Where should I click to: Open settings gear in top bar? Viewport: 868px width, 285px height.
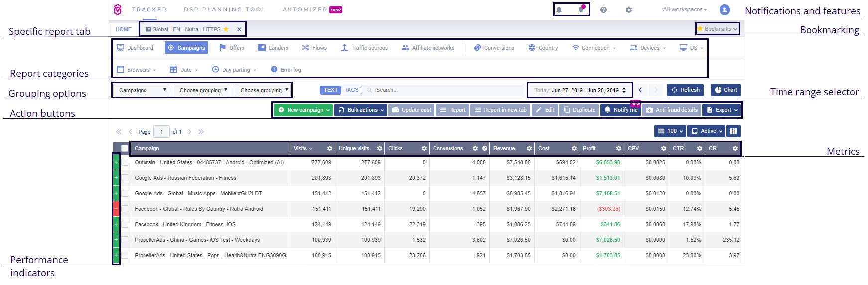629,10
